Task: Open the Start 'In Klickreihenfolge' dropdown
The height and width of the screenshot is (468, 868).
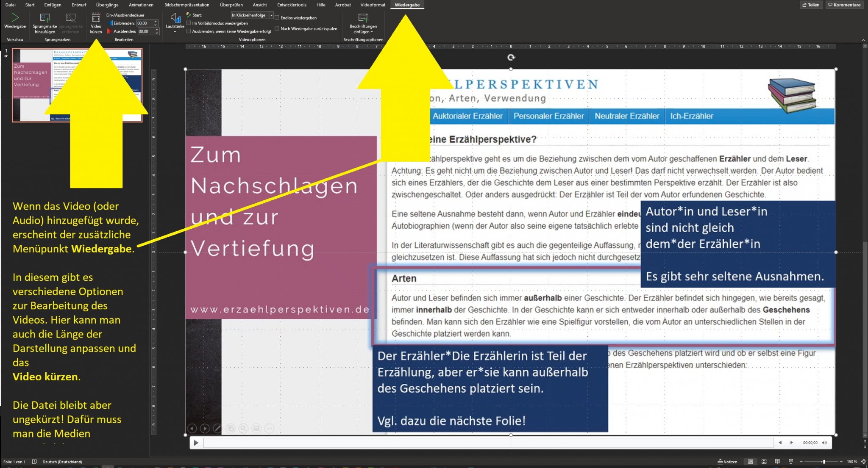Action: tap(271, 15)
